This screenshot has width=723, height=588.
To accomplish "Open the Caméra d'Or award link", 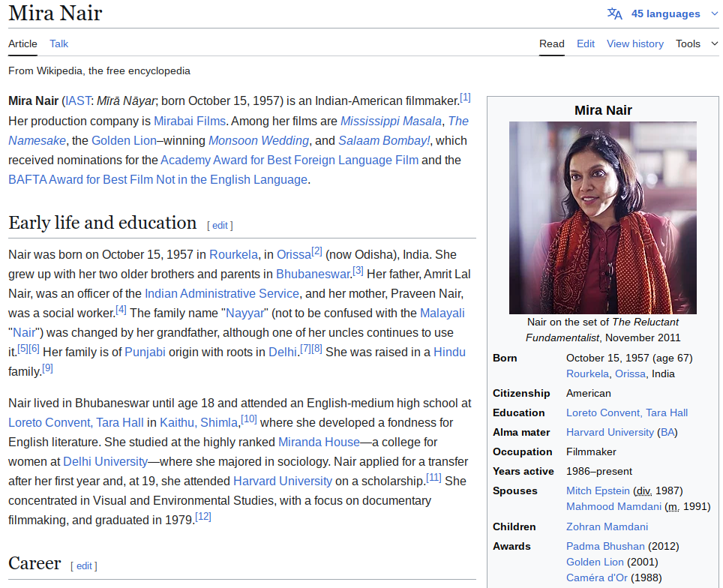I will tap(597, 577).
